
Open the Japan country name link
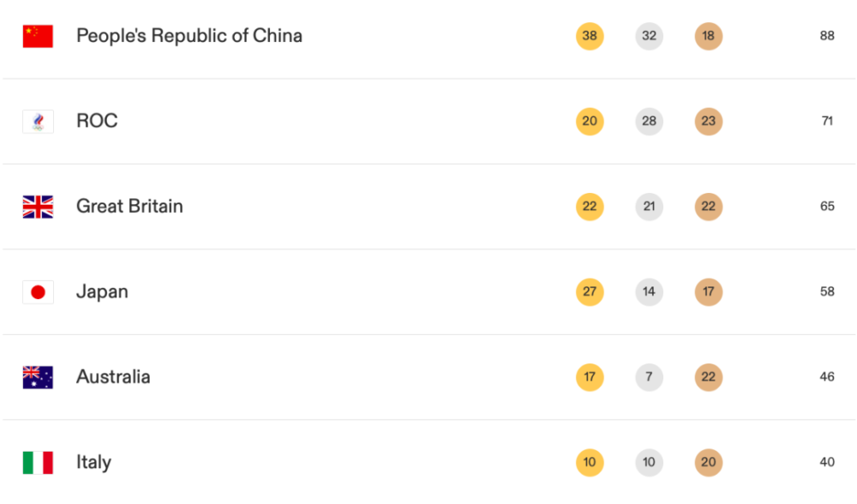(x=102, y=292)
